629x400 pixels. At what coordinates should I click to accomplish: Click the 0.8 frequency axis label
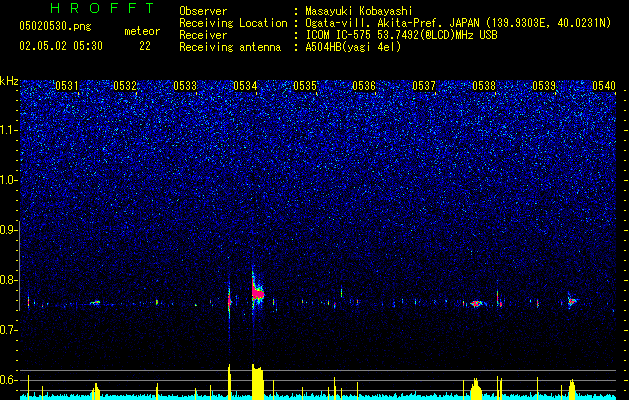8,280
